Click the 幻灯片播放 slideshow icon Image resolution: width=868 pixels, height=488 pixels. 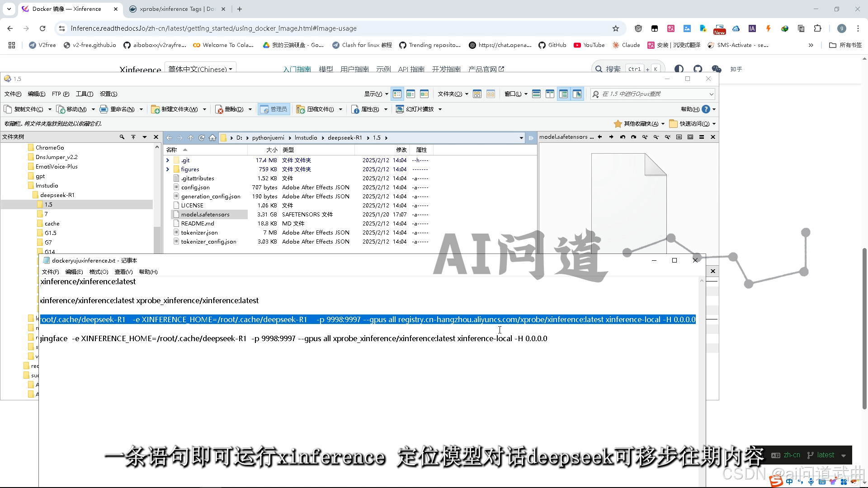point(400,109)
